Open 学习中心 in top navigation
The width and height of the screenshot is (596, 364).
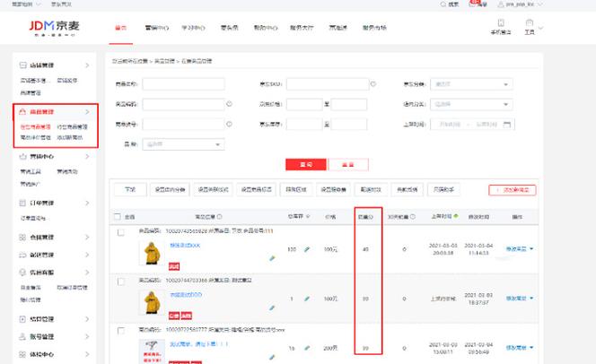click(193, 28)
